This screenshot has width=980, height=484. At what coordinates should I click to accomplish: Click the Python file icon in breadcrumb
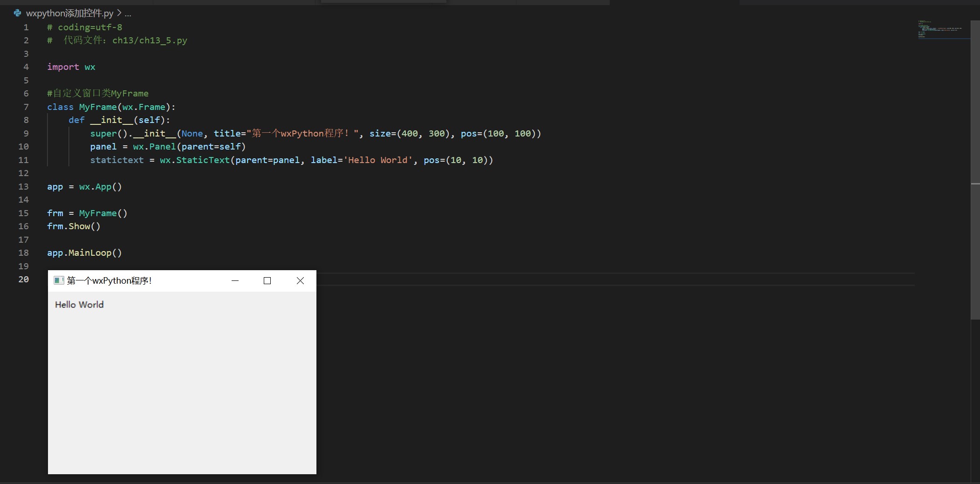pos(17,13)
